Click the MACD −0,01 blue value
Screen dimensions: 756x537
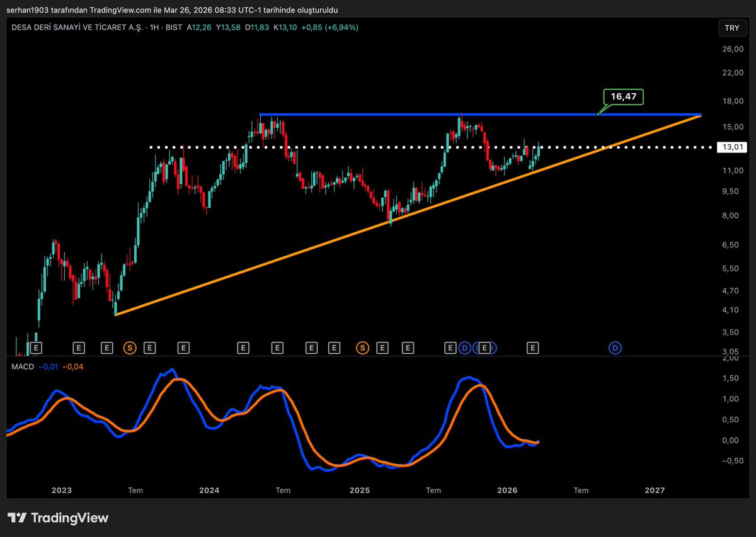point(48,366)
